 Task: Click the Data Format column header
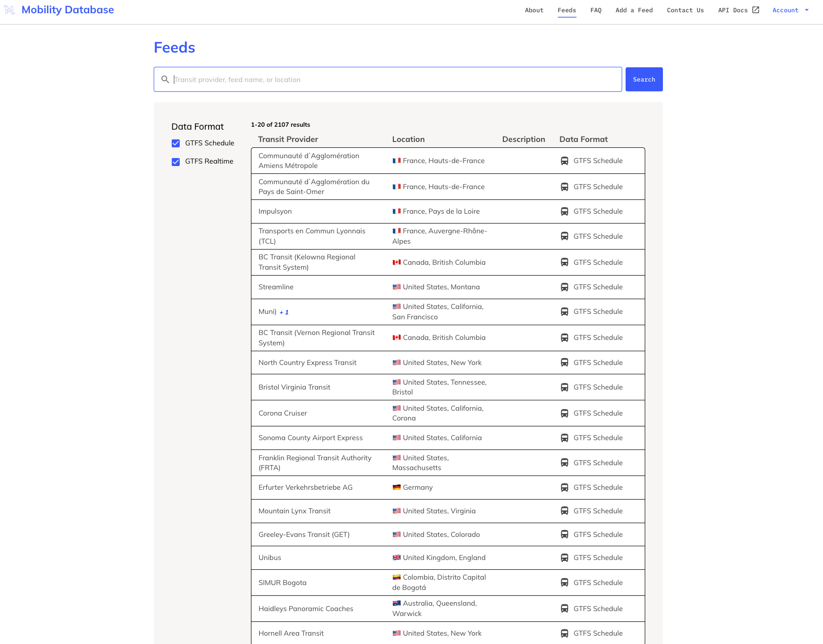583,140
